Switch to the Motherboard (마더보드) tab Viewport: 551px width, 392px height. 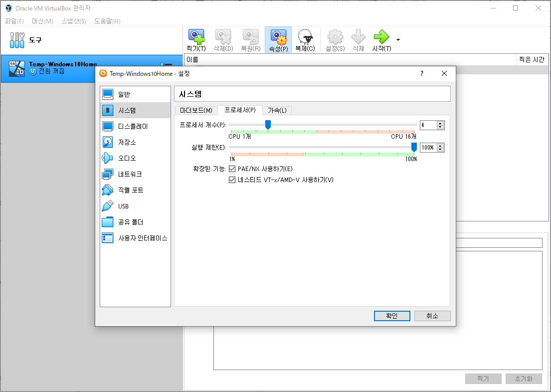coord(196,110)
